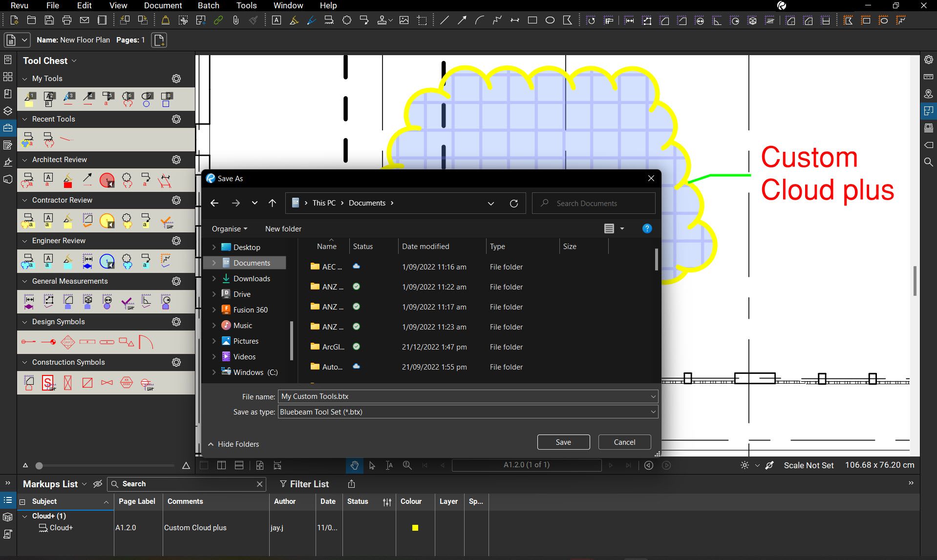The width and height of the screenshot is (937, 560).
Task: Collapse the Design Symbols tool set
Action: [25, 322]
